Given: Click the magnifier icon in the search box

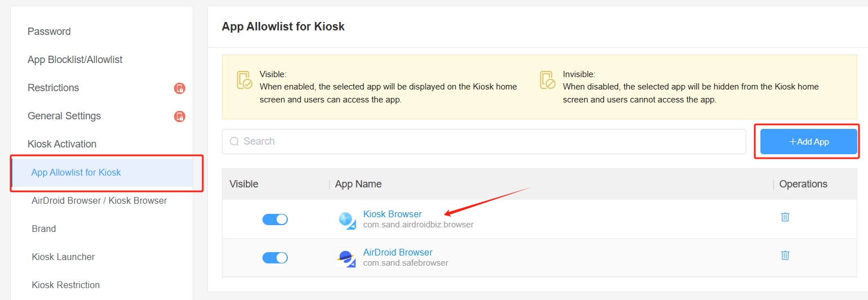Looking at the screenshot, I should pos(234,141).
